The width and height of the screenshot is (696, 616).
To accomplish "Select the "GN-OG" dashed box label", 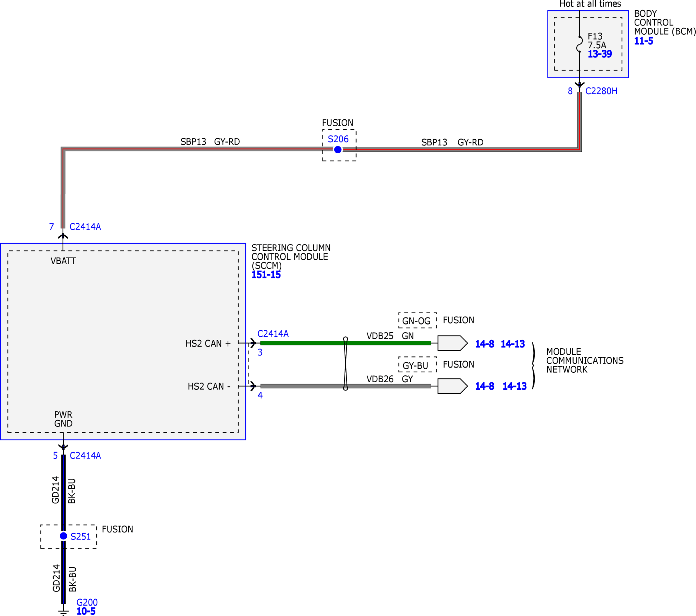I will click(416, 321).
